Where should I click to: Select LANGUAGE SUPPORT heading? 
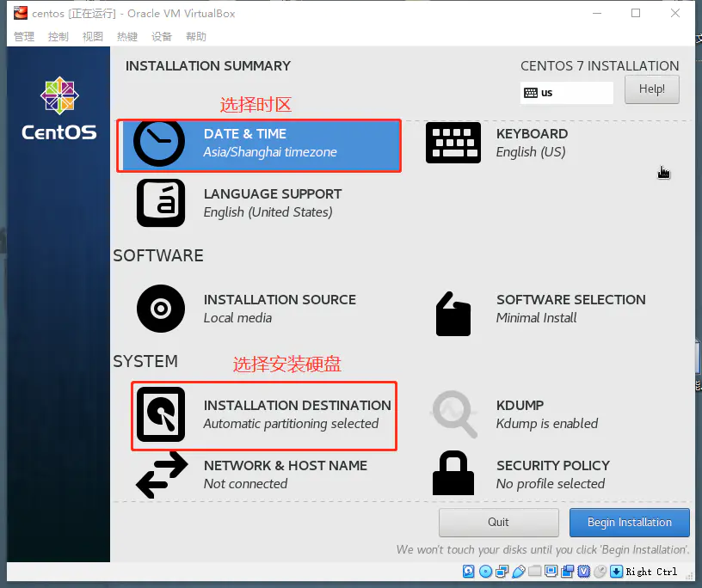pos(273,193)
